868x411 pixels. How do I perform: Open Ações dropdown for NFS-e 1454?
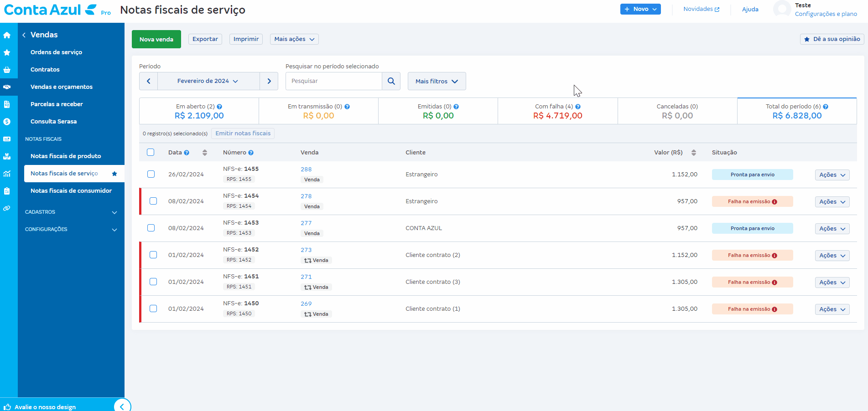coord(832,202)
